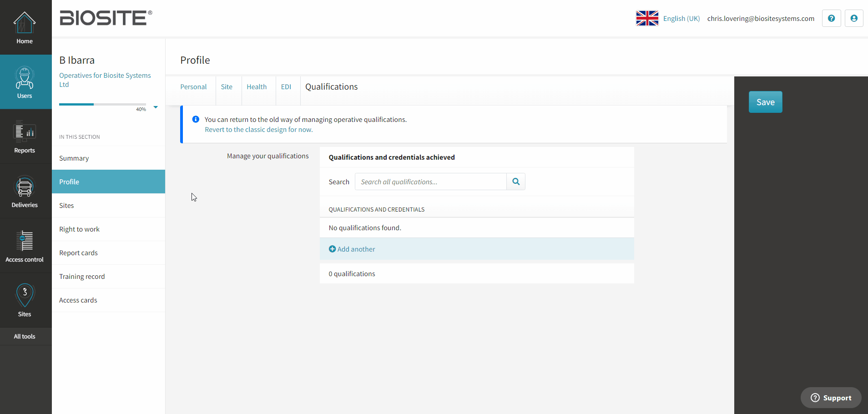Switch to the Health tab
Image resolution: width=868 pixels, height=414 pixels.
pyautogui.click(x=257, y=87)
